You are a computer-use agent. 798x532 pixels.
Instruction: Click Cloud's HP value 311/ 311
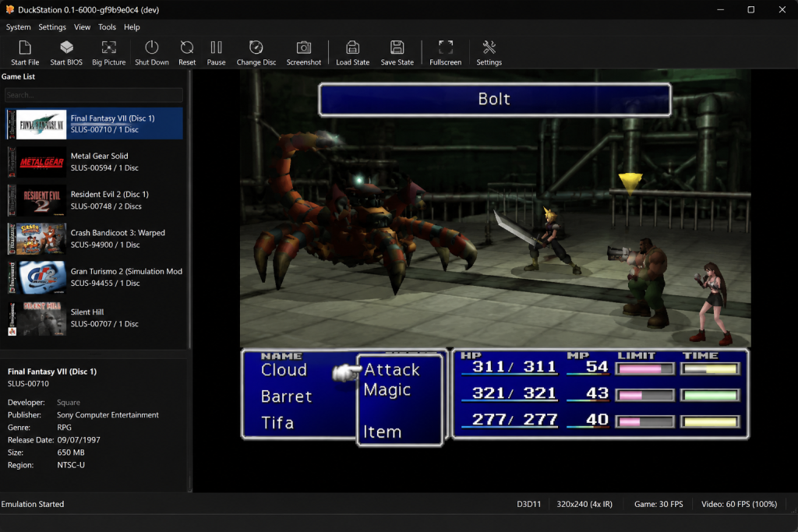(514, 366)
